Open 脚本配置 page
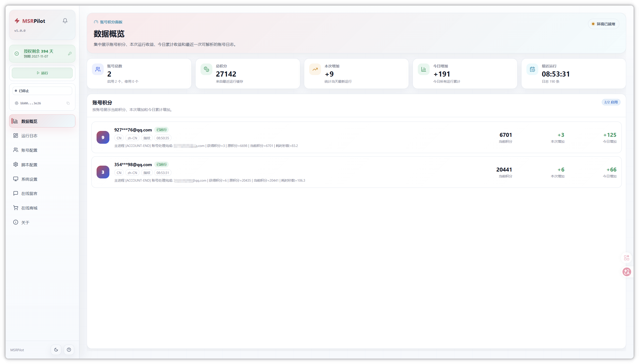Viewport: 639px width, 364px height. coord(42,164)
